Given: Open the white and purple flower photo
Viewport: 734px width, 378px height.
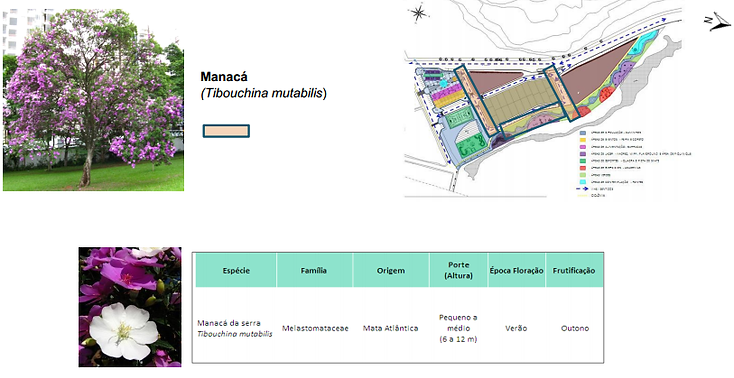Looking at the screenshot, I should click(130, 307).
